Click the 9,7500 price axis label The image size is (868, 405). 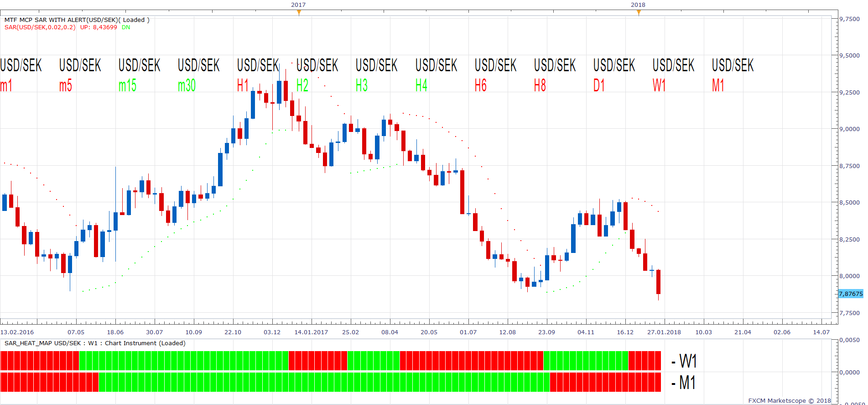coord(850,19)
